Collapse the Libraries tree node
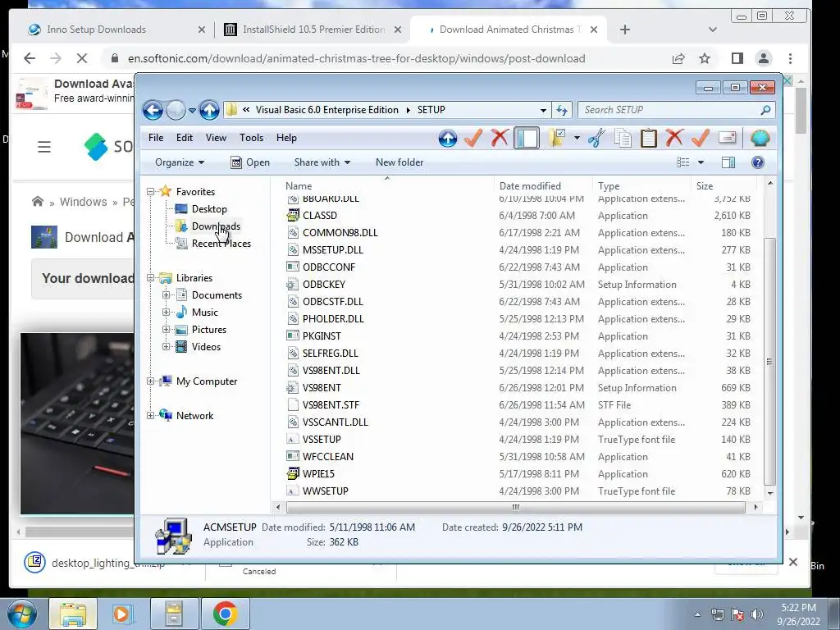840x630 pixels. (151, 277)
